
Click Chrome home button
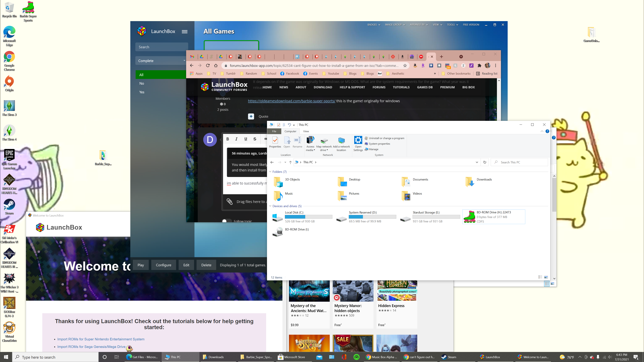tap(216, 66)
